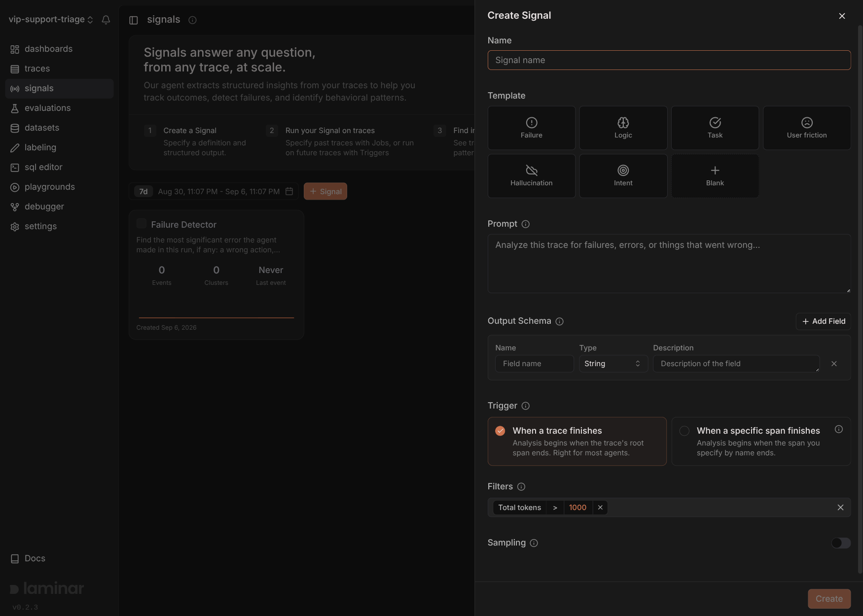Focus the Signal name input
863x616 pixels.
tap(669, 60)
